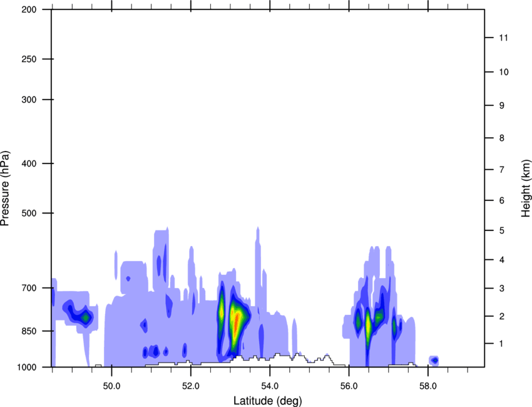Click the "Pressure (hPa)" axis title

pyautogui.click(x=5, y=188)
